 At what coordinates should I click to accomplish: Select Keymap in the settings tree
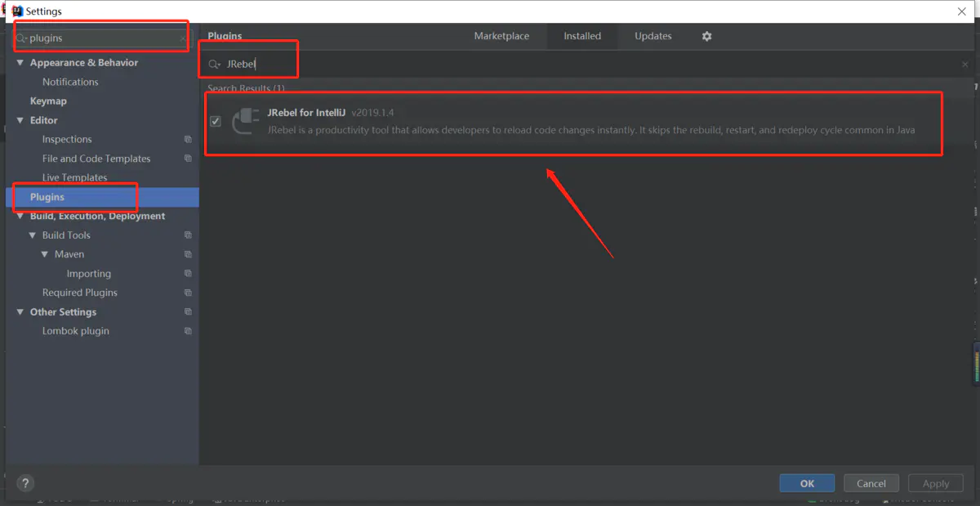(48, 101)
